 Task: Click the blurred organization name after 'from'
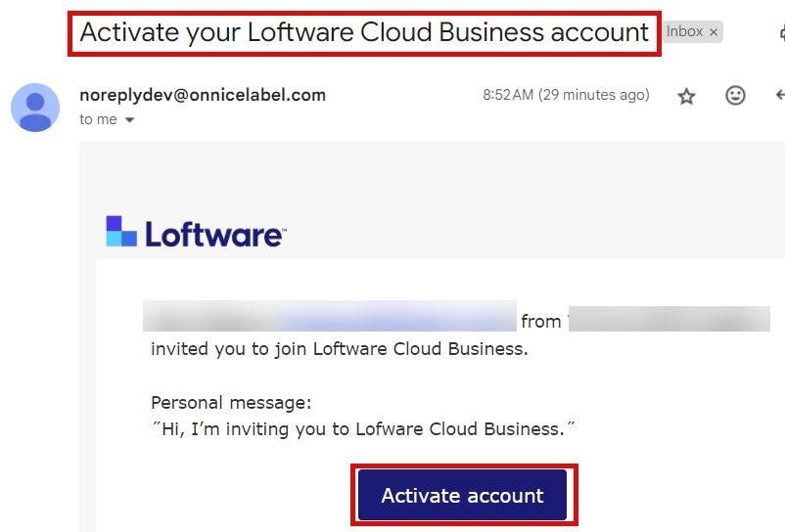coord(669,319)
